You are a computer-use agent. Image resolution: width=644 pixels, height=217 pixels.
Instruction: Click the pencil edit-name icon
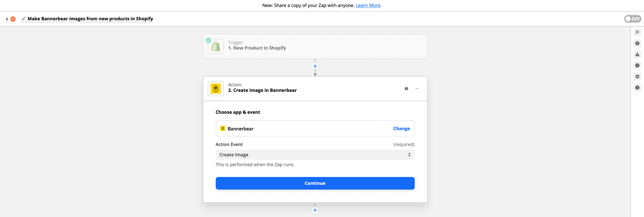(23, 19)
